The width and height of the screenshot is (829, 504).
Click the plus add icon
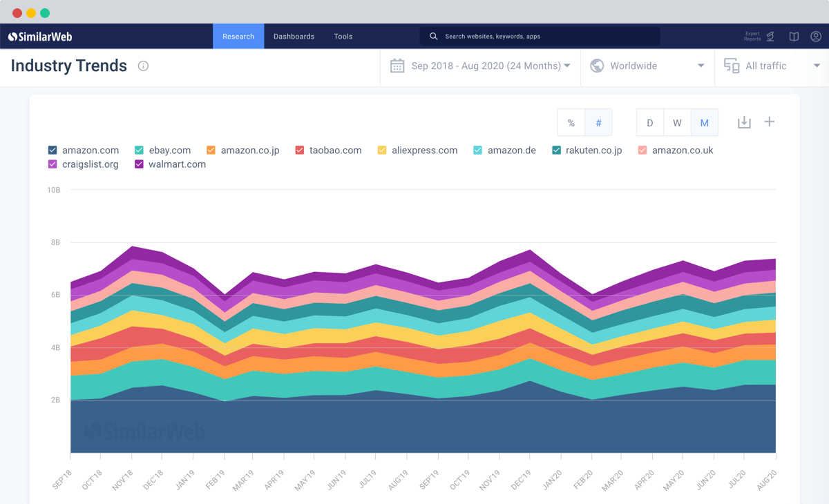click(770, 122)
